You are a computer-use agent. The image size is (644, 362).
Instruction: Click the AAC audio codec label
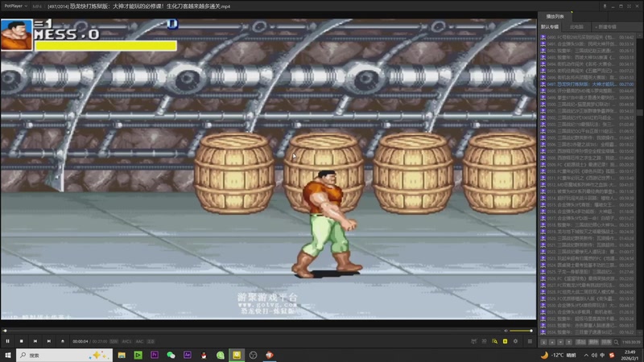[139, 341]
